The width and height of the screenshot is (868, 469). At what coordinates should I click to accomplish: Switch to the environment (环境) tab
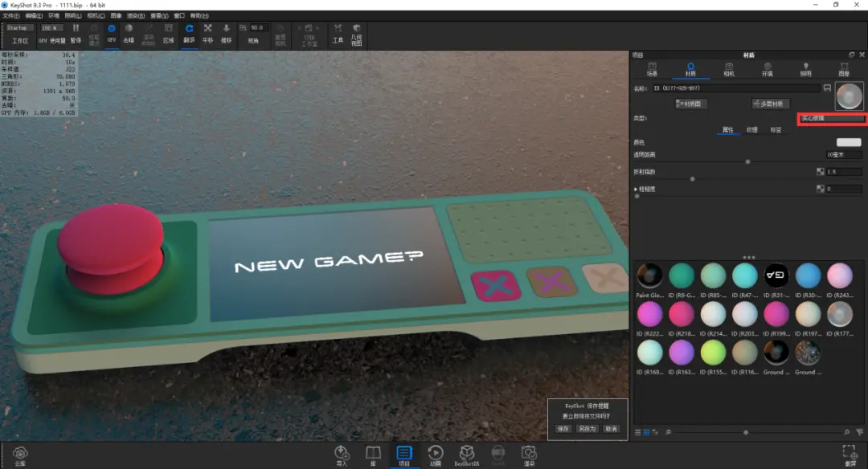click(768, 69)
